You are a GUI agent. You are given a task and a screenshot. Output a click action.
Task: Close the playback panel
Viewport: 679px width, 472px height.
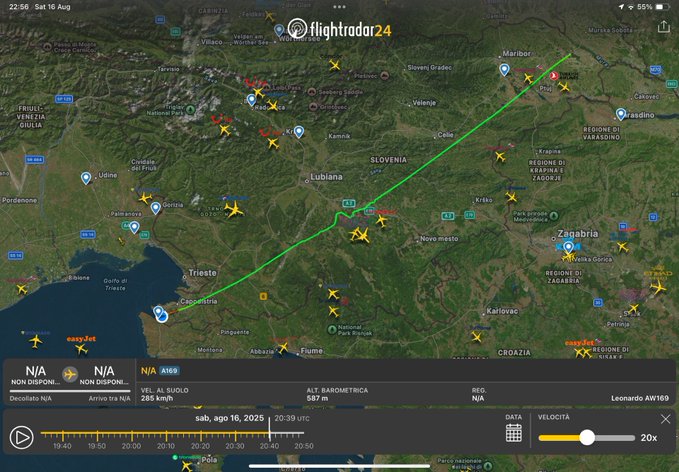666,419
